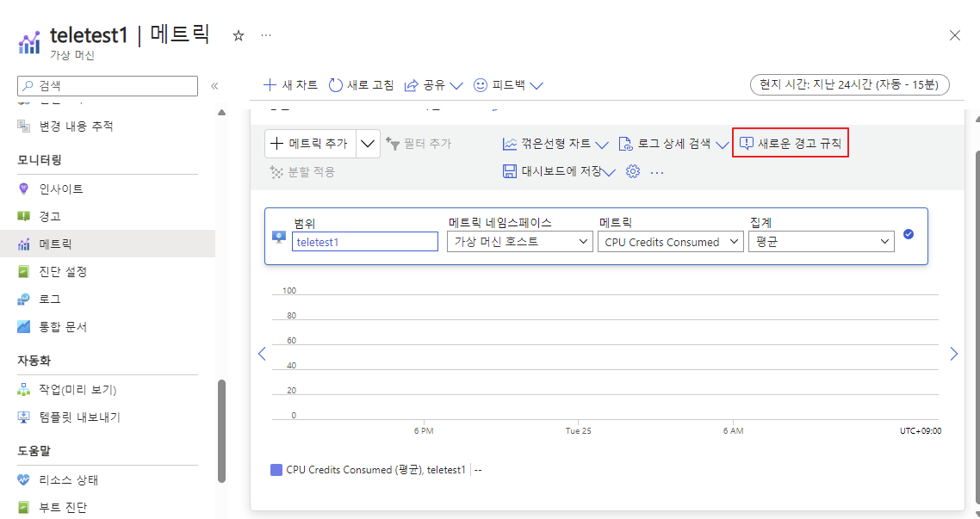Click the 진단 설정 icon in sidebar
980x519 pixels.
pyautogui.click(x=24, y=272)
